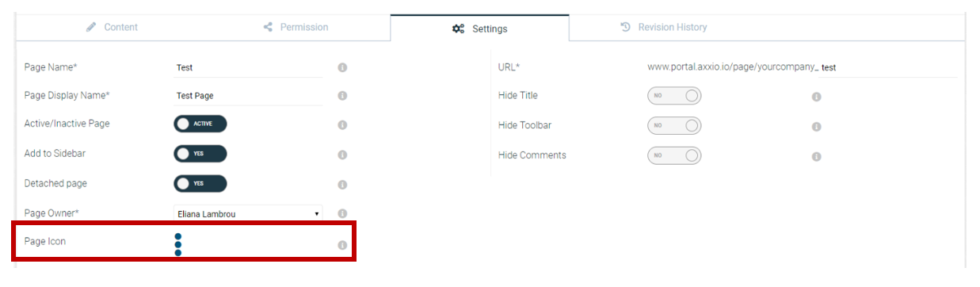Toggle the Add to Sidebar switch
This screenshot has width=980, height=287.
(x=200, y=154)
